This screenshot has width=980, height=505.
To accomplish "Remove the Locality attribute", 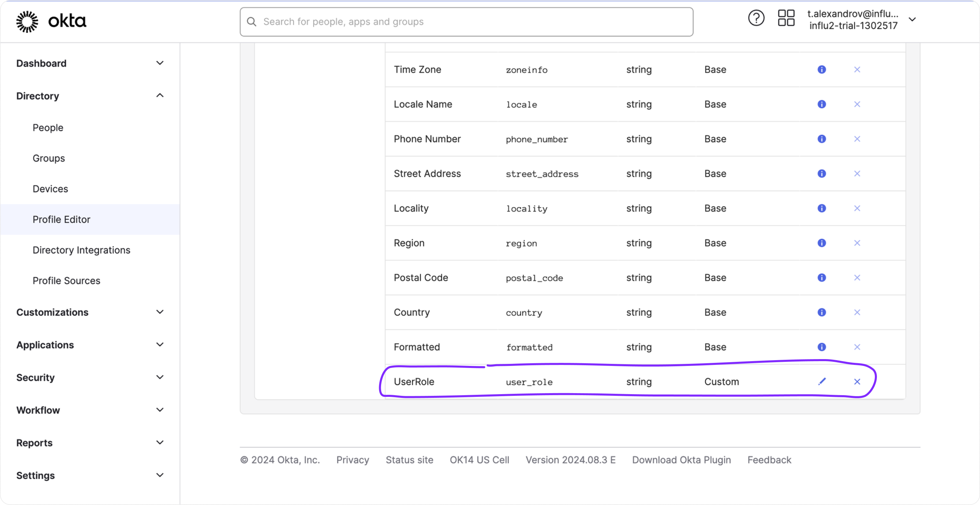I will 857,208.
